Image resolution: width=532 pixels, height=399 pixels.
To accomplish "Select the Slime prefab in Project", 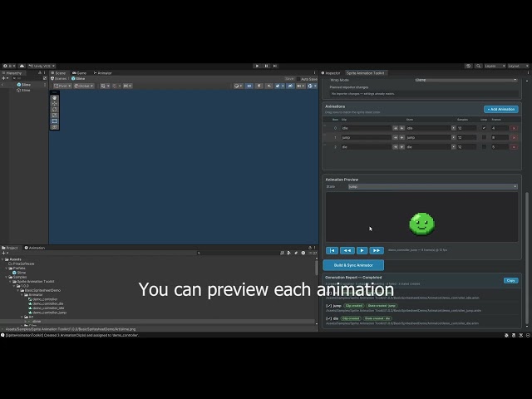I will [x=19, y=273].
